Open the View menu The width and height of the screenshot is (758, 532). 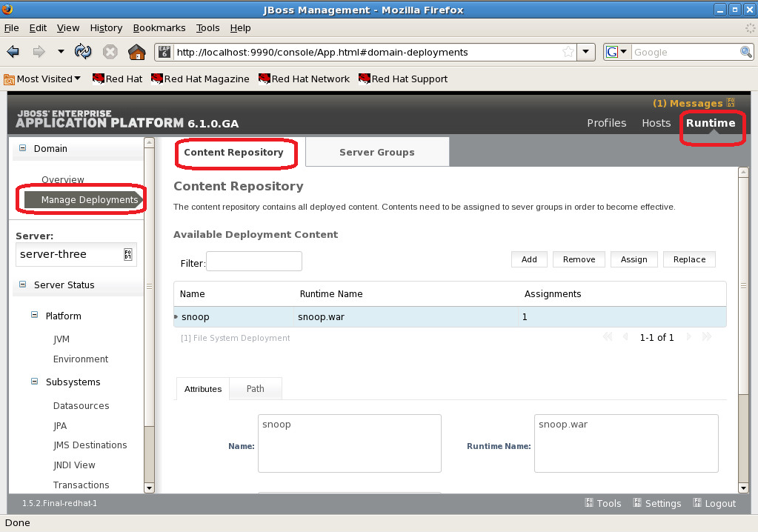point(68,28)
